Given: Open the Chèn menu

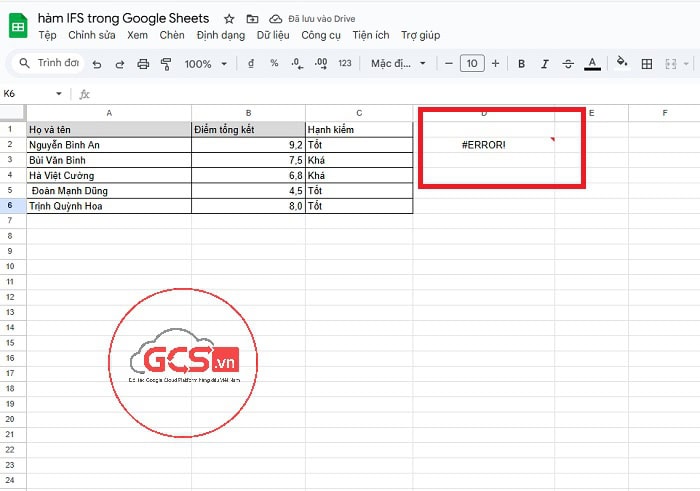Looking at the screenshot, I should (x=172, y=35).
